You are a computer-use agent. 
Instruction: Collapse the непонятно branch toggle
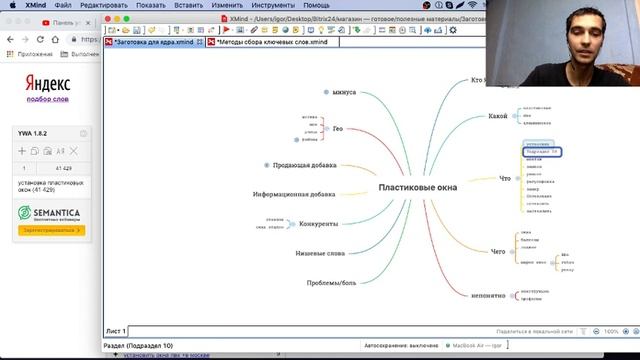point(512,296)
